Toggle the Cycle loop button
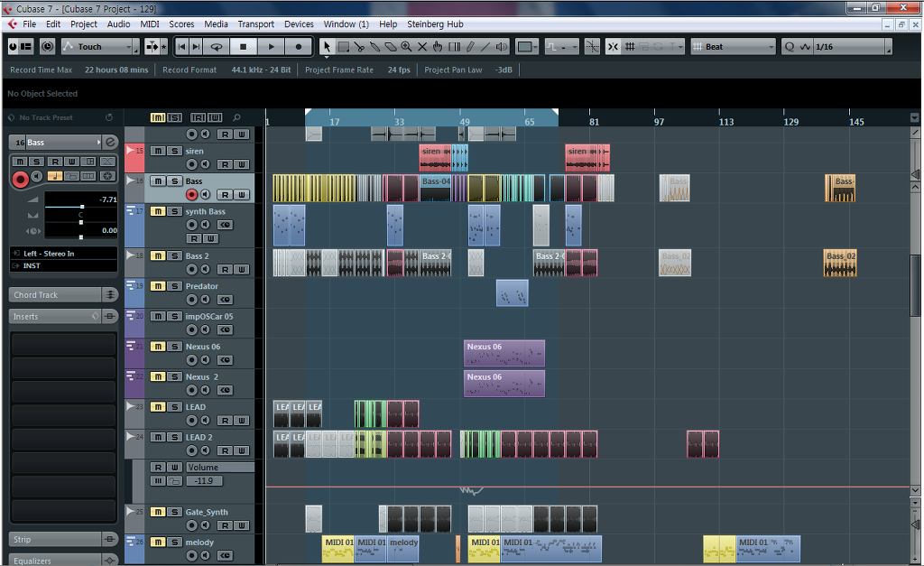The image size is (924, 566). (x=217, y=47)
